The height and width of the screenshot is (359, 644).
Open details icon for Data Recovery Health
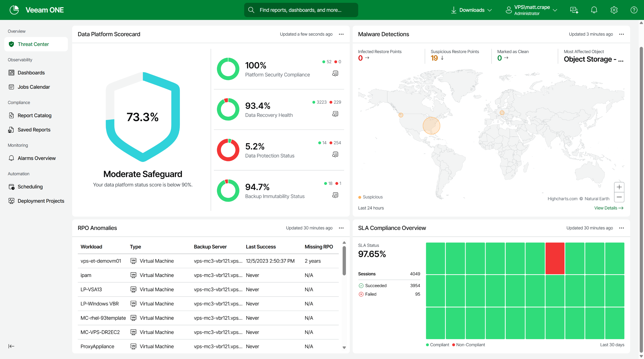point(335,114)
